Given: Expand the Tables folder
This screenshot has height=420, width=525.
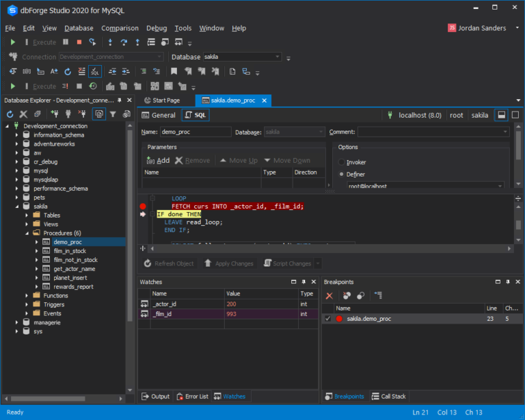Looking at the screenshot, I should coord(27,215).
